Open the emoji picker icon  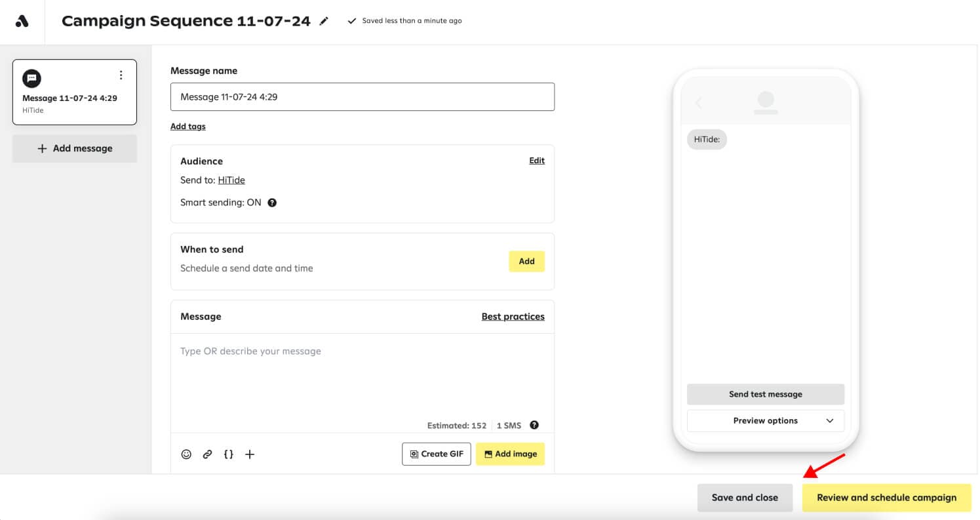(x=186, y=454)
